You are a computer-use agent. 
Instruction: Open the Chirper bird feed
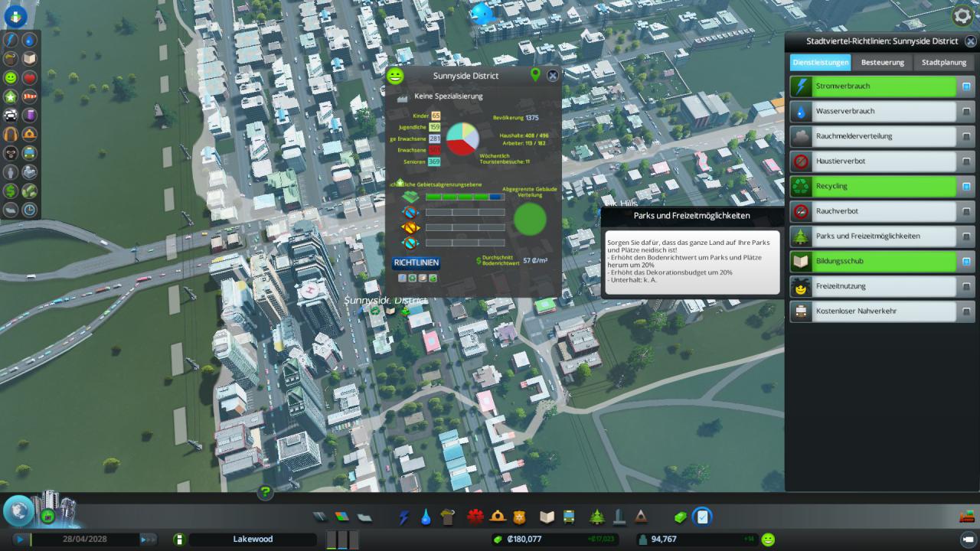tap(482, 13)
